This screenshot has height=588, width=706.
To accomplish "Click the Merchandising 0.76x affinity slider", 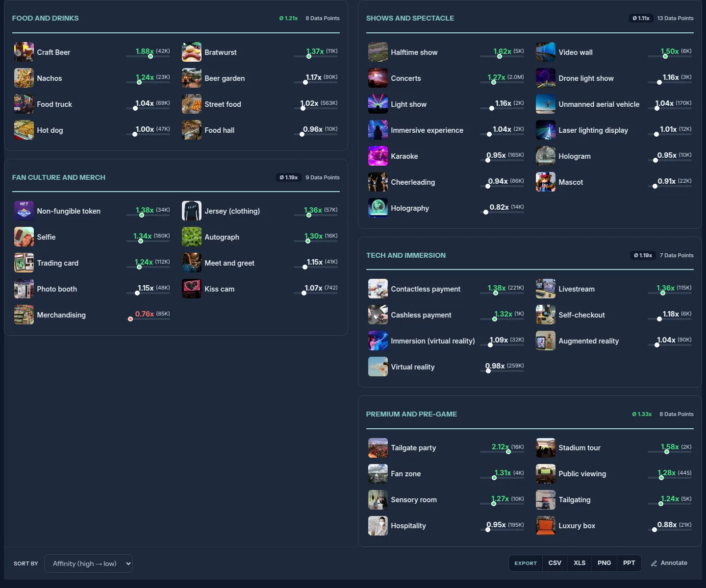I will [x=148, y=319].
